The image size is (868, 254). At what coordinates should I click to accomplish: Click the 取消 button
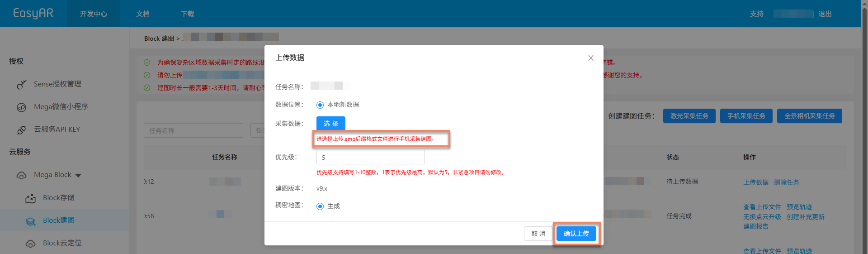538,234
